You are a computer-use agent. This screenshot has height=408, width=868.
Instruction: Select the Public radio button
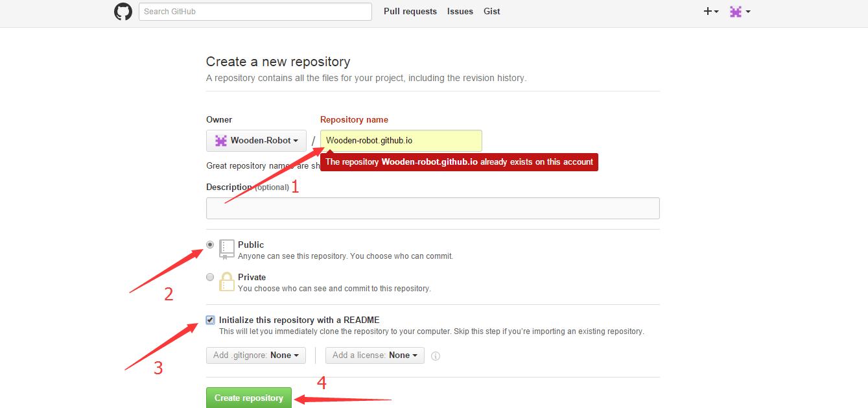click(210, 245)
